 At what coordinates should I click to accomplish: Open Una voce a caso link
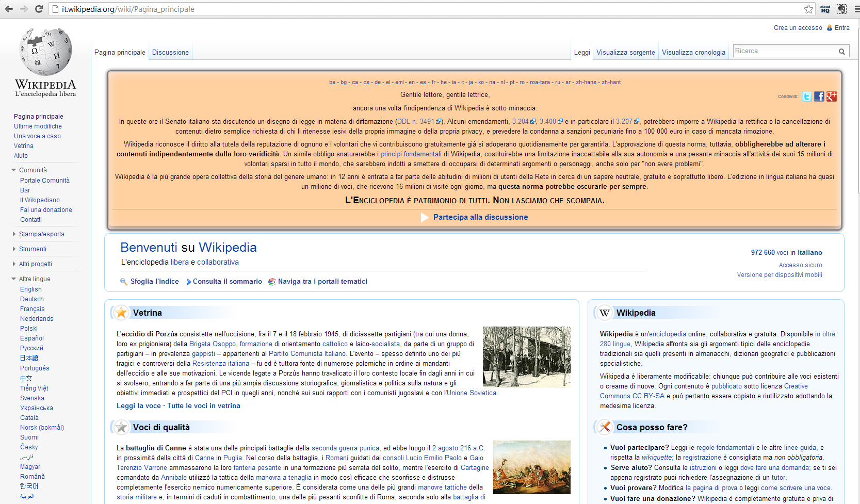(x=37, y=136)
